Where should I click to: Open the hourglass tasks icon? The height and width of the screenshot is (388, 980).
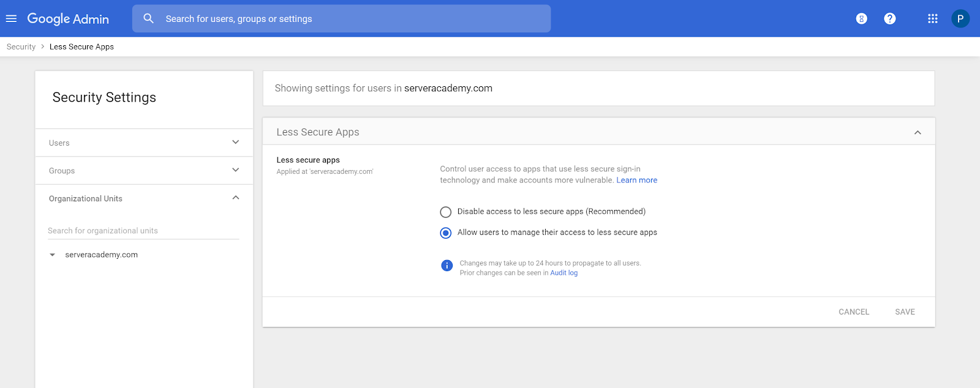pyautogui.click(x=861, y=19)
